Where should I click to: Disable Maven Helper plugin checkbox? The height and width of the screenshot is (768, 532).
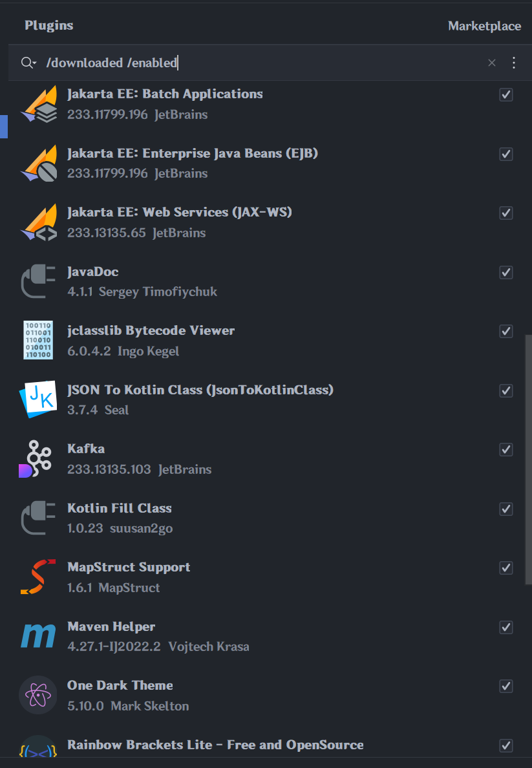(x=506, y=627)
